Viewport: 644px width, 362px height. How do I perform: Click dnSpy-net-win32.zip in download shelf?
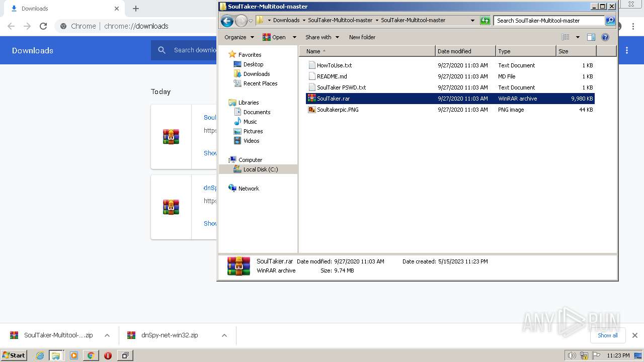(169, 335)
